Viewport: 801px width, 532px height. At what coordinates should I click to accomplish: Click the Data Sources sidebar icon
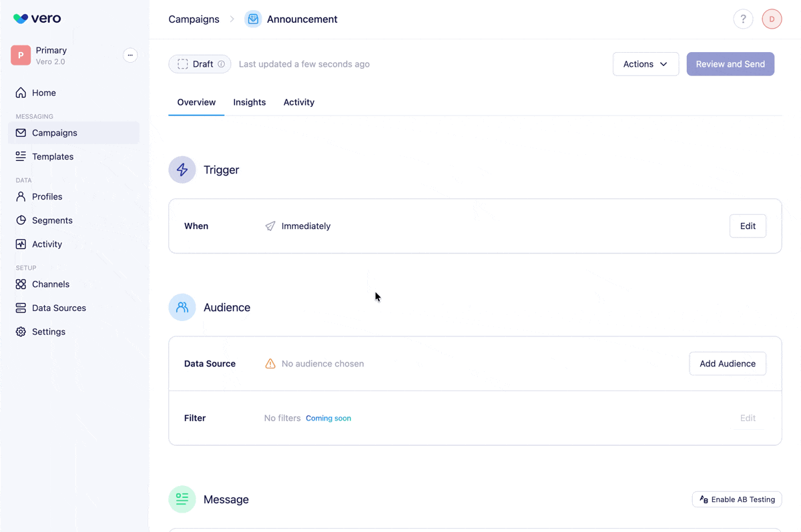coord(21,308)
